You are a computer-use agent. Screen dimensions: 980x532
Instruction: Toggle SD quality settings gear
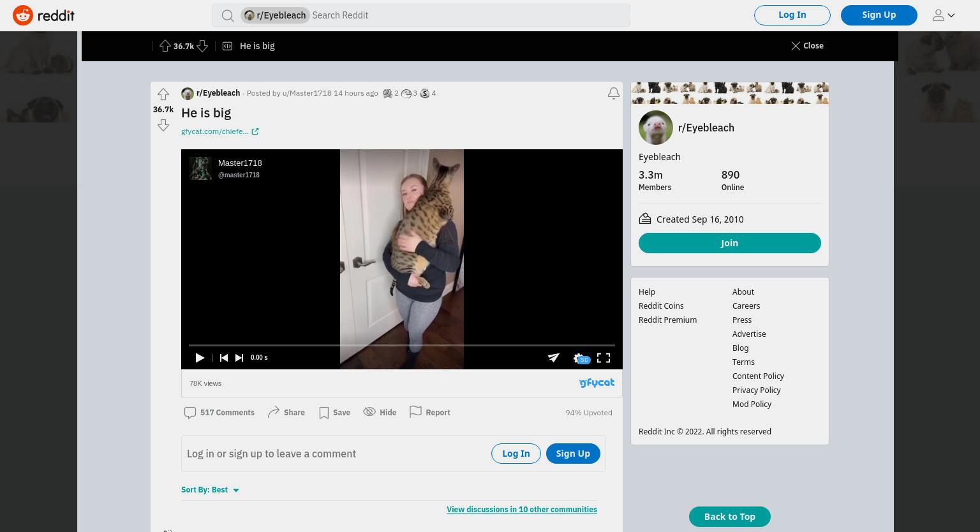click(581, 358)
